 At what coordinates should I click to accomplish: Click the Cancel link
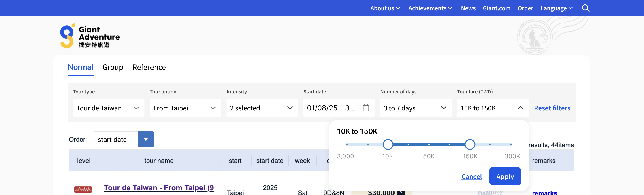[x=471, y=176]
